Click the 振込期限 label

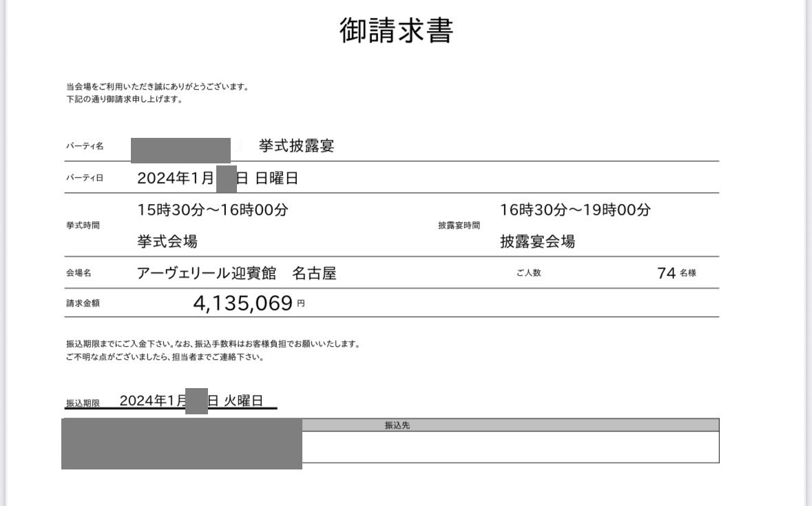pyautogui.click(x=83, y=403)
